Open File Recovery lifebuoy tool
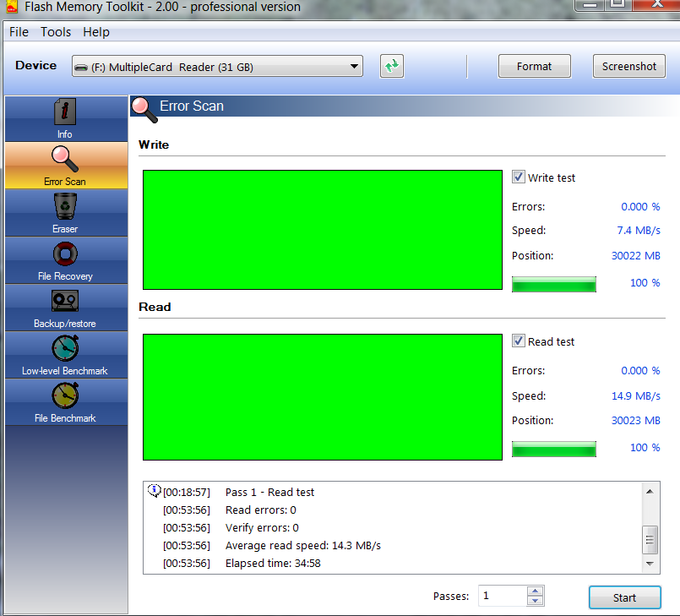 coord(65,254)
